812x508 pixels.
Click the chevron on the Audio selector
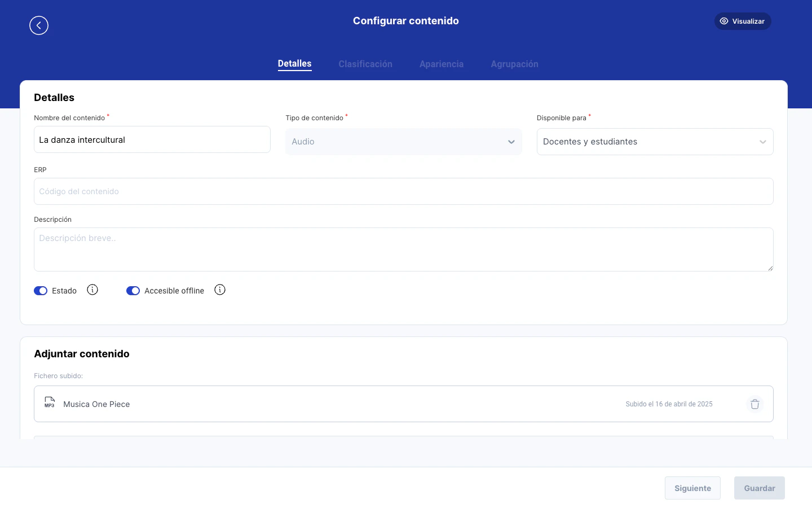coord(511,142)
